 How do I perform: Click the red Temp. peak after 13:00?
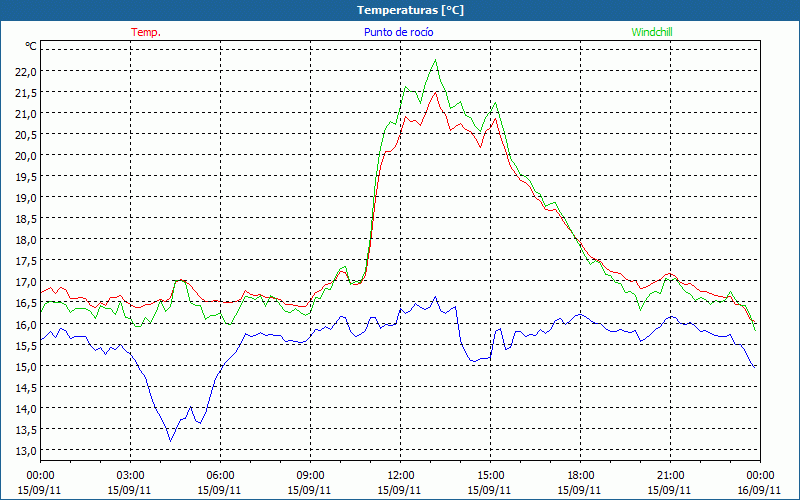436,92
